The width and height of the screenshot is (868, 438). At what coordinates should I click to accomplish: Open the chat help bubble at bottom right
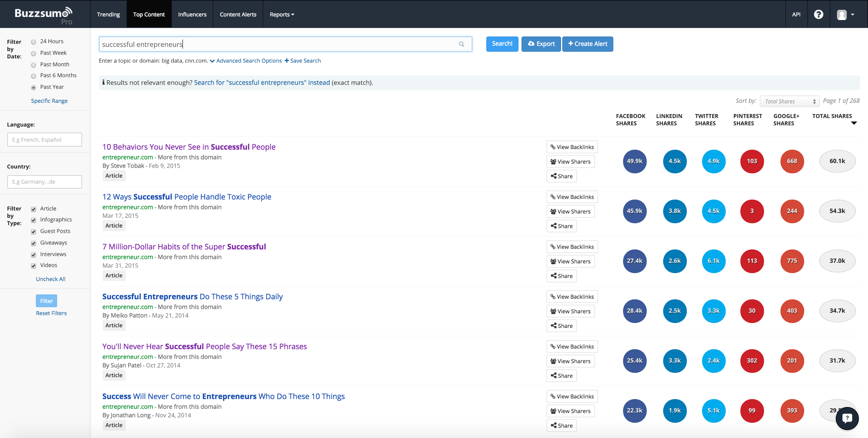[x=847, y=418]
